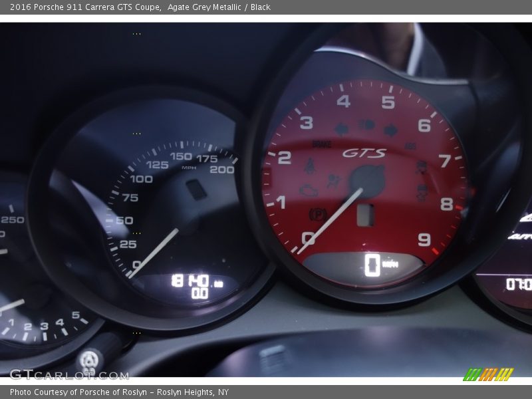Click the 125 mark on the speedometer
The width and height of the screenshot is (532, 399).
pyautogui.click(x=157, y=165)
